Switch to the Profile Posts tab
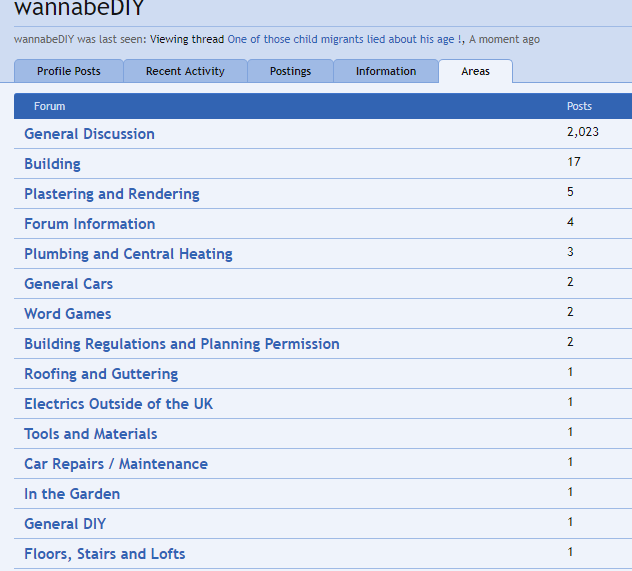 [x=68, y=71]
